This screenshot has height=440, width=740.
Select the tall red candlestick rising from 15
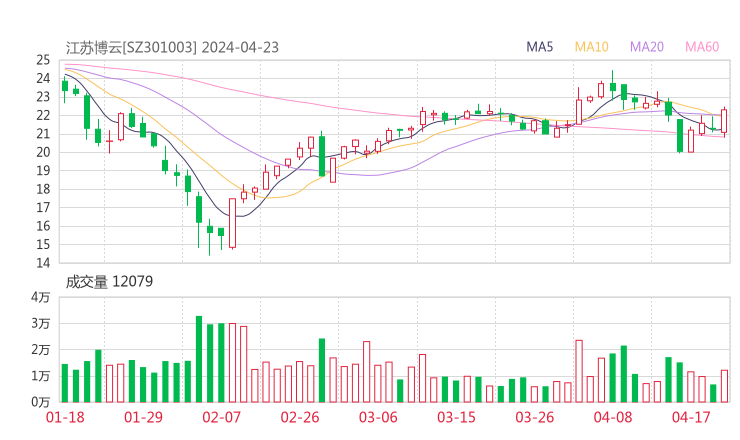pyautogui.click(x=232, y=223)
